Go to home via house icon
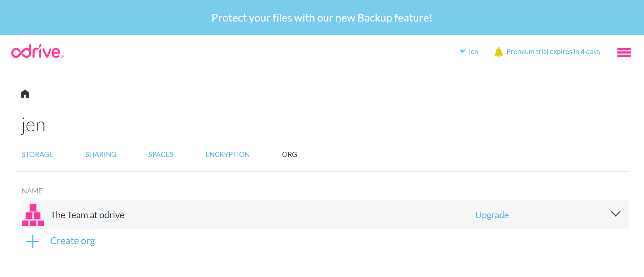 25,94
